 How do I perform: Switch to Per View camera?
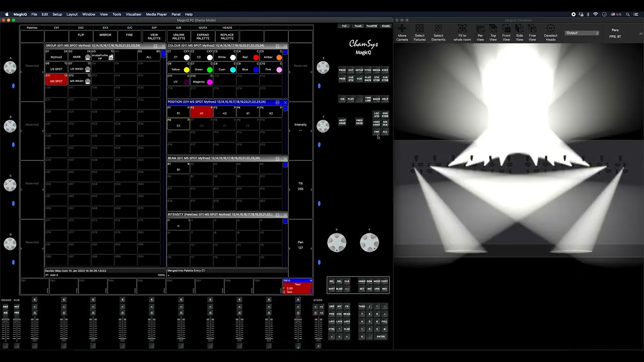pyautogui.click(x=480, y=33)
